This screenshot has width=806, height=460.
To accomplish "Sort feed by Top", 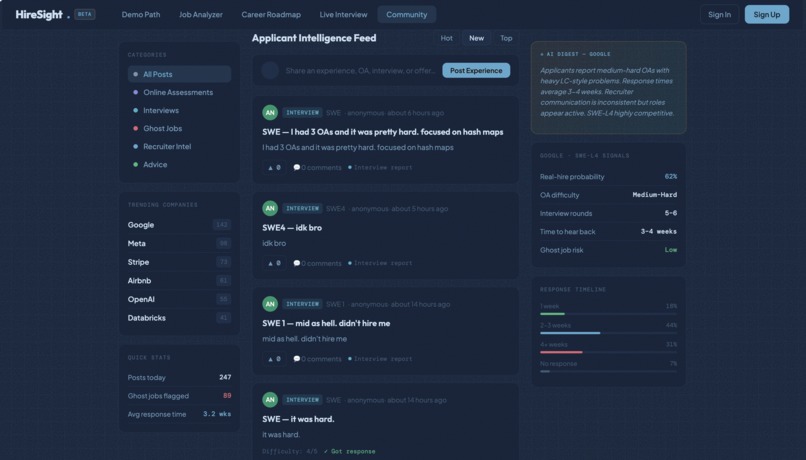I will 506,38.
